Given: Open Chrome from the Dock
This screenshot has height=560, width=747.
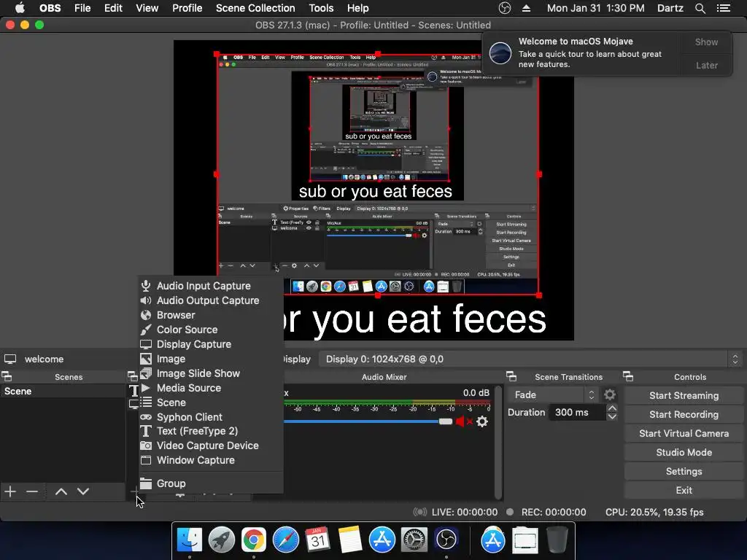Looking at the screenshot, I should click(253, 540).
